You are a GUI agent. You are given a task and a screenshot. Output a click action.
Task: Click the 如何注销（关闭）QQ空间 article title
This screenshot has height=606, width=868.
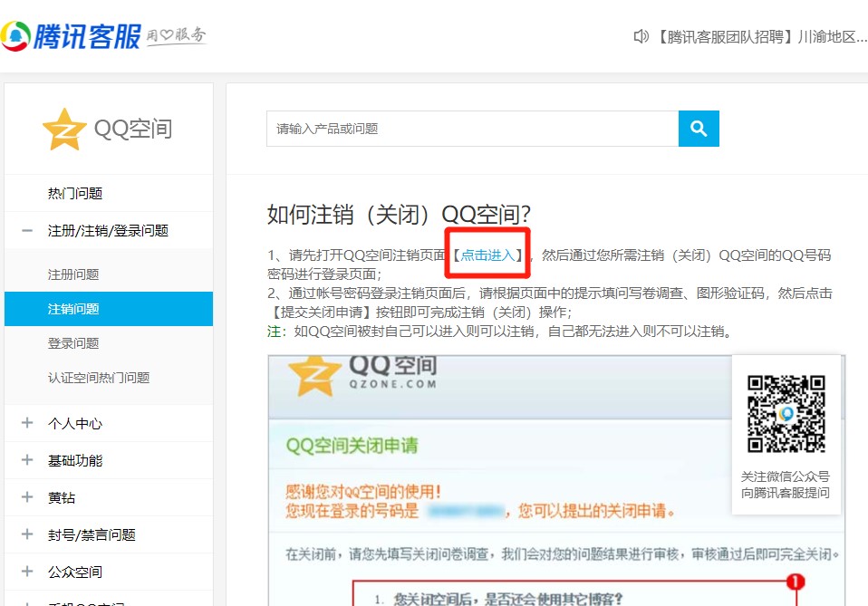pos(400,214)
